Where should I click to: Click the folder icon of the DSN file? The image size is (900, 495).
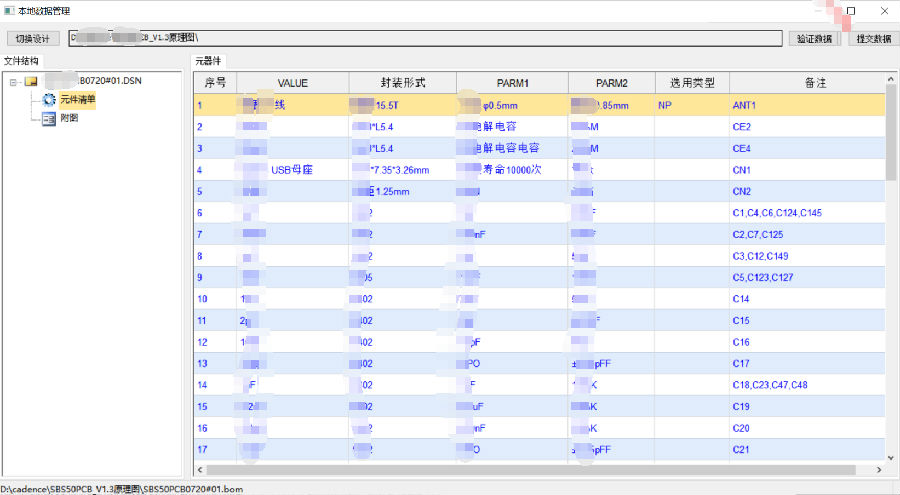pos(31,82)
